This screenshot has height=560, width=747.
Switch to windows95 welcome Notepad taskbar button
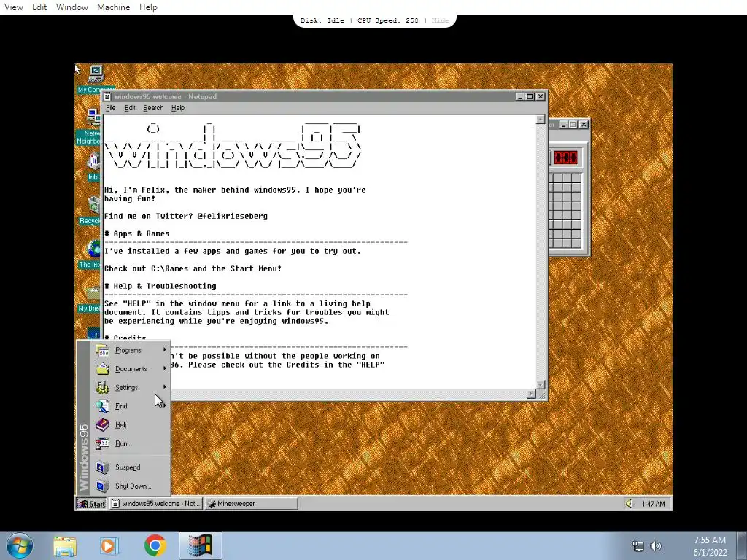[156, 504]
